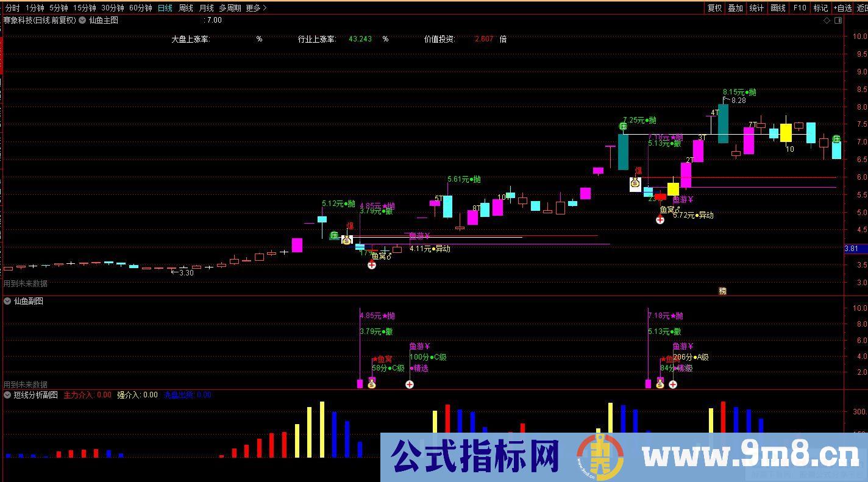Click the sub-chart money bag under 58分 C级

point(372,383)
